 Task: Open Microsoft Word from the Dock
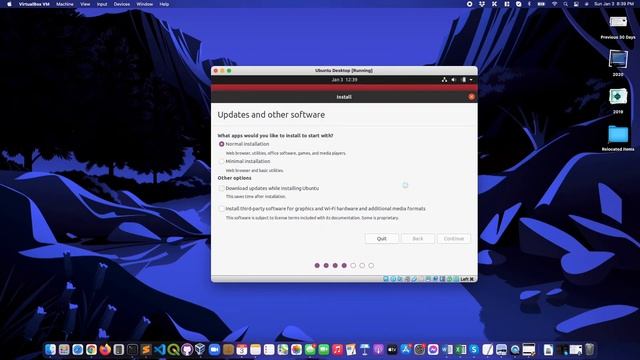click(447, 349)
